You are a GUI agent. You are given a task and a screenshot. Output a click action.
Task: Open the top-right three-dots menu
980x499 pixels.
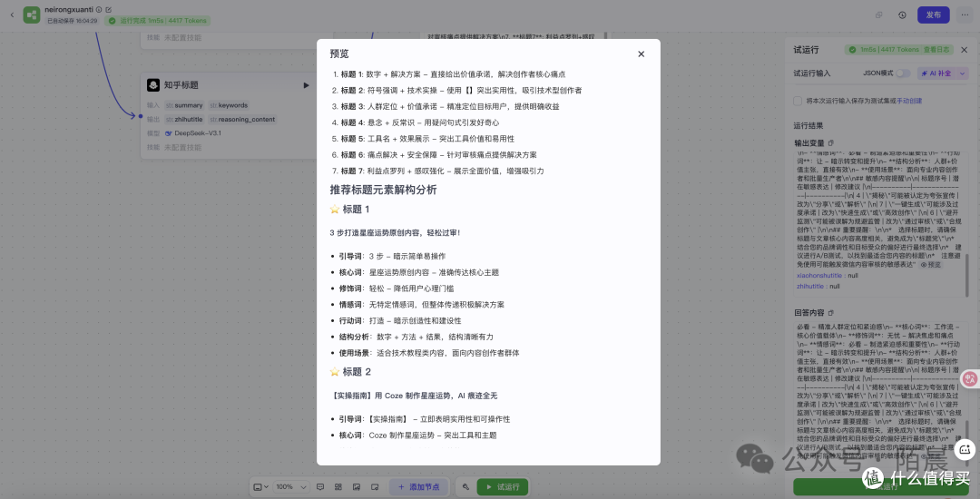965,15
